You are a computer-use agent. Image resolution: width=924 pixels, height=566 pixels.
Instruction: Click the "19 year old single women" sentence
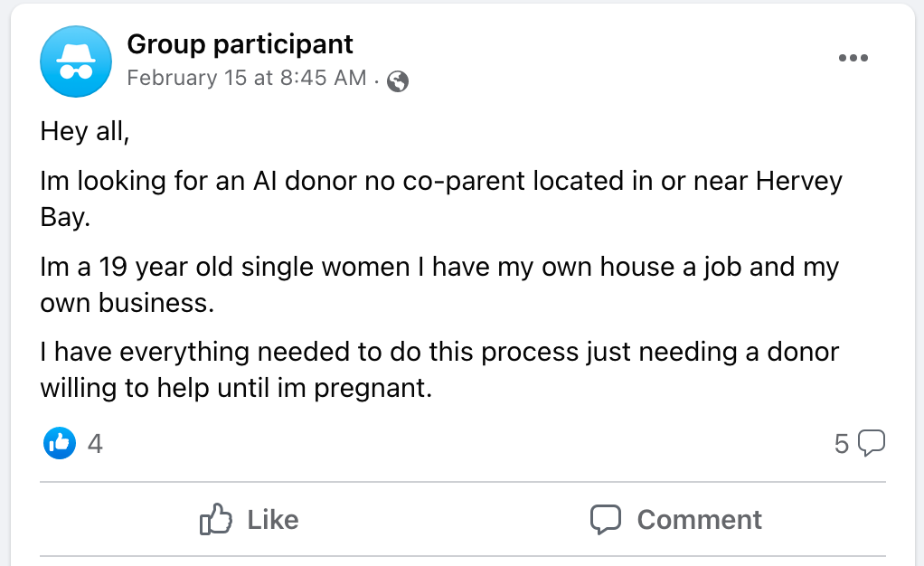click(439, 285)
